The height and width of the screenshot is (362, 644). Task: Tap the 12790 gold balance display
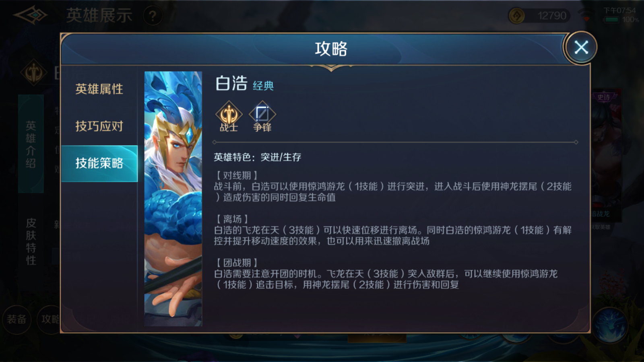point(539,16)
